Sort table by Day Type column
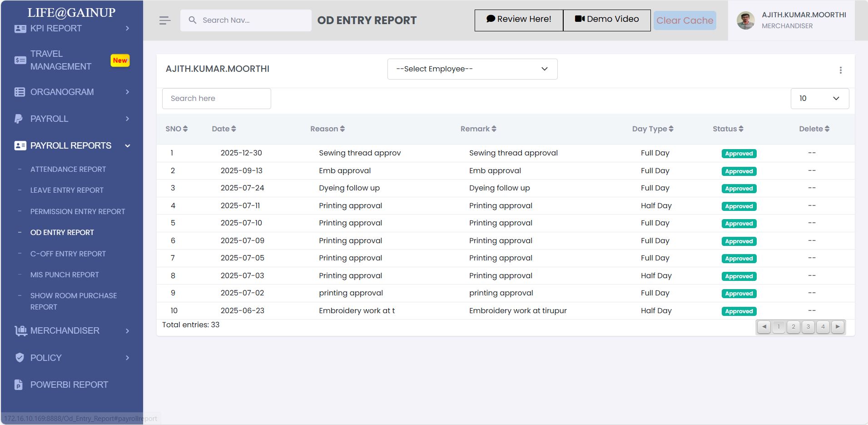The width and height of the screenshot is (868, 425). (x=652, y=129)
